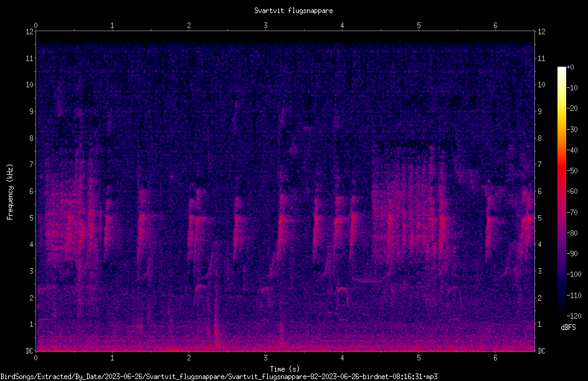The image size is (588, 381).
Task: Click '6' on the top time axis
Action: [495, 26]
